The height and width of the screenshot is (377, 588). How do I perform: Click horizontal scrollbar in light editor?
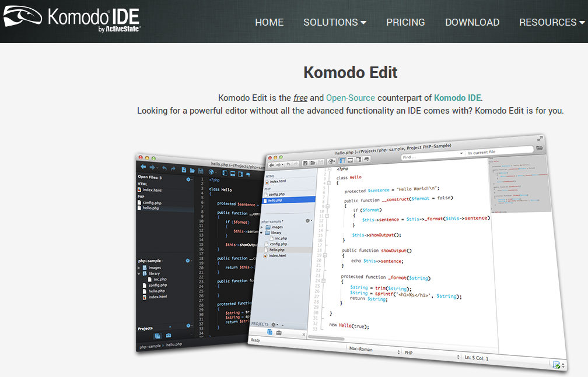326,339
